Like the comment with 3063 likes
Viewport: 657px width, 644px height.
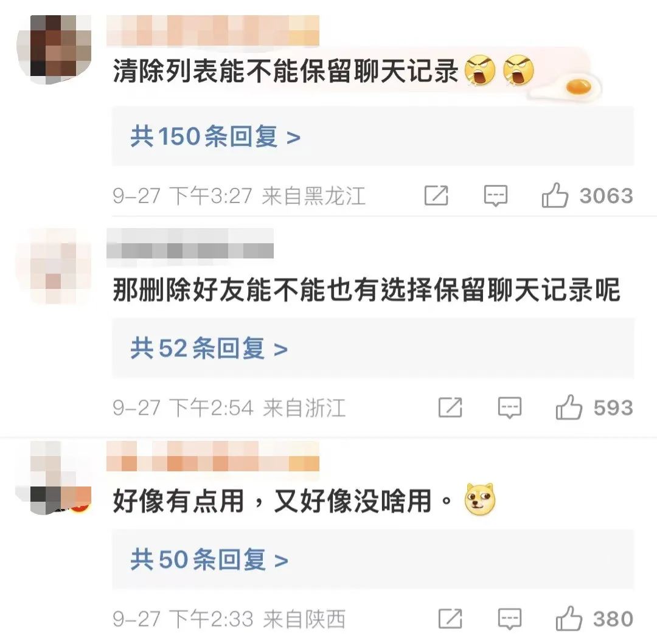(x=555, y=196)
